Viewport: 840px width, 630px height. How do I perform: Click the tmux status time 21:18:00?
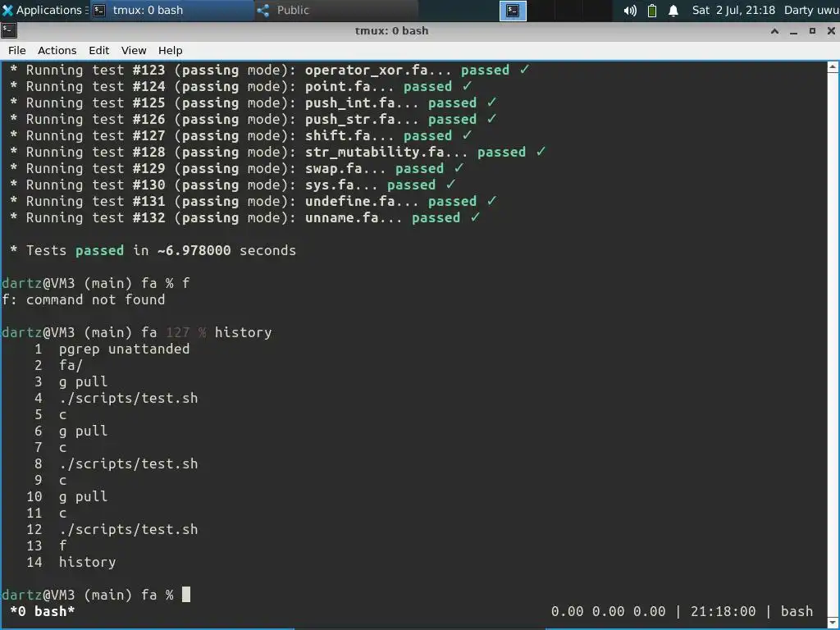point(724,611)
